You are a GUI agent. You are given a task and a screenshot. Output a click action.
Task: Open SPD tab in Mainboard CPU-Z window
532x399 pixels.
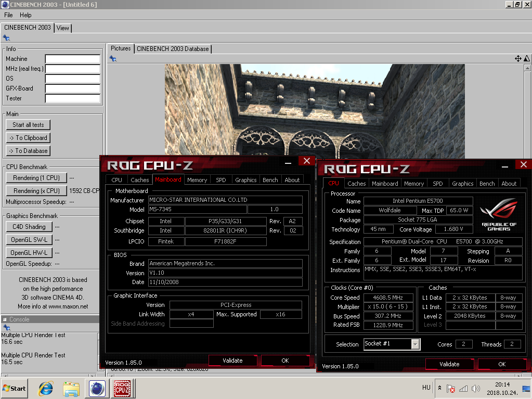pos(221,180)
